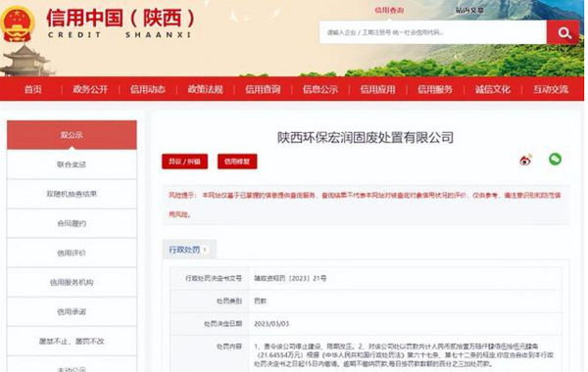Click the national emblem logo

click(18, 23)
